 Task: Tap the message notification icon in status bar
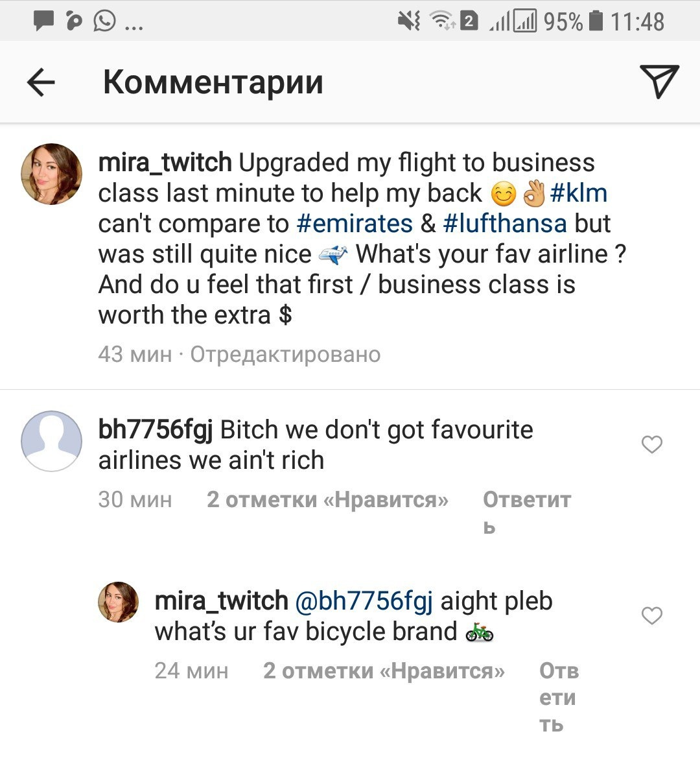[43, 21]
